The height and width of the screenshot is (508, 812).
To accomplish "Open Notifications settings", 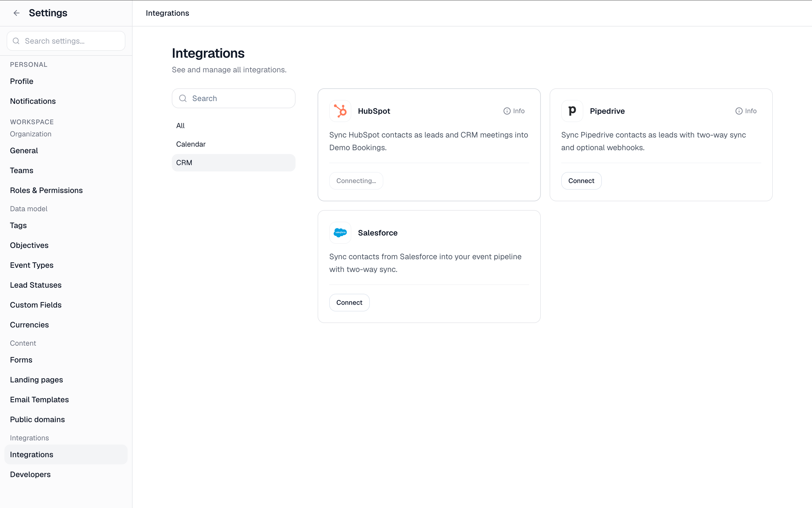I will 66,101.
